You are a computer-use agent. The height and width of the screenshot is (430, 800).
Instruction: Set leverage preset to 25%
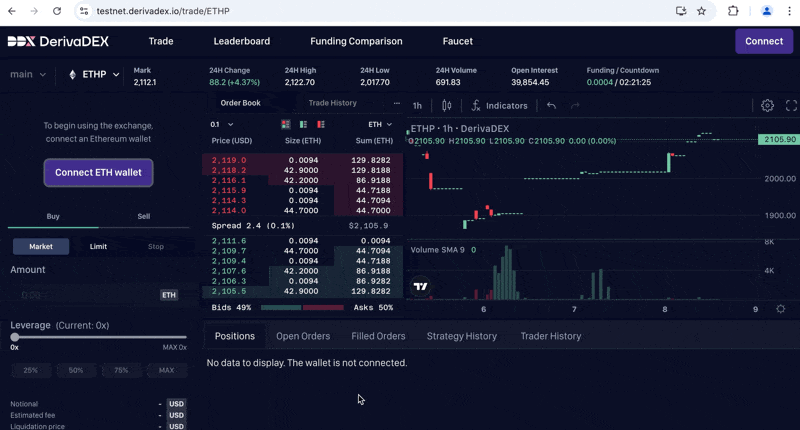coord(31,370)
